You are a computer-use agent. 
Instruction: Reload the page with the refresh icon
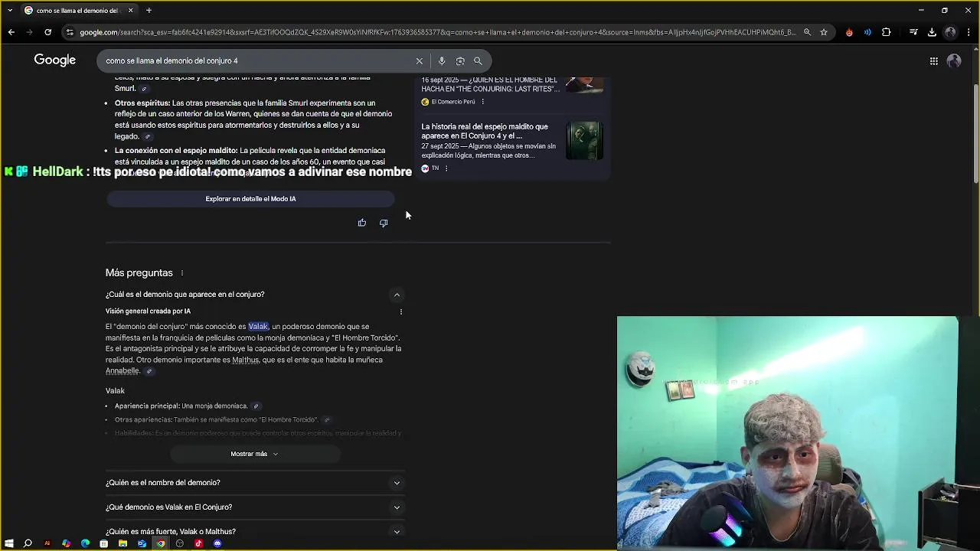47,32
